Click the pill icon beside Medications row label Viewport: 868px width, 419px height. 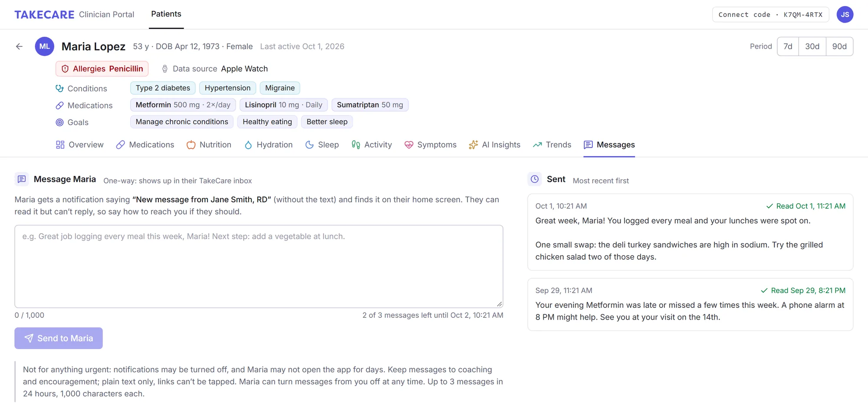59,105
